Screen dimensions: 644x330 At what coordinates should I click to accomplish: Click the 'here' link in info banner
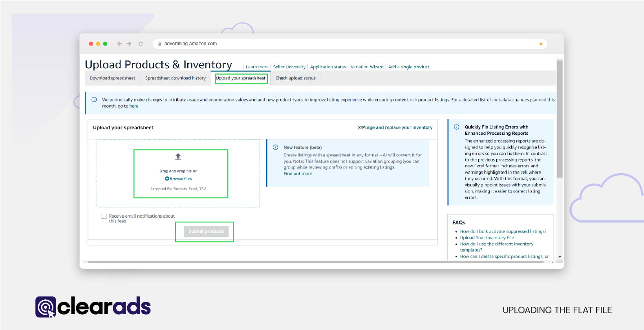pos(134,106)
